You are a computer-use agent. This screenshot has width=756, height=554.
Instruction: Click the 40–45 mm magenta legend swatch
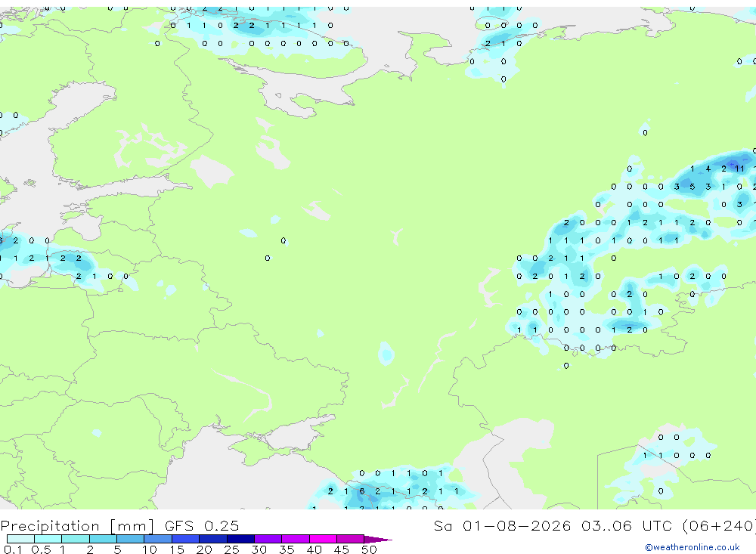pyautogui.click(x=323, y=539)
